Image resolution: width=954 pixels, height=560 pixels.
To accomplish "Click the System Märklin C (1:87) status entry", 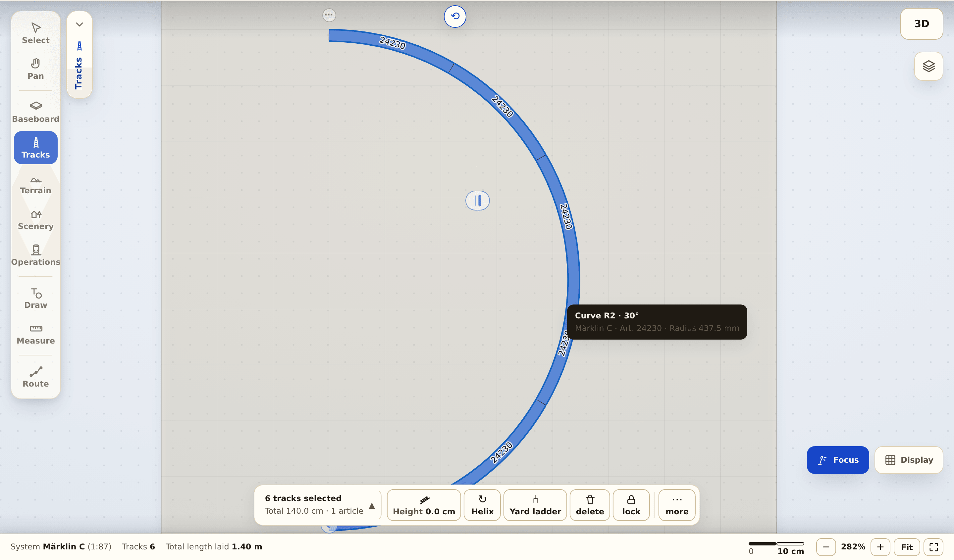I will (61, 546).
